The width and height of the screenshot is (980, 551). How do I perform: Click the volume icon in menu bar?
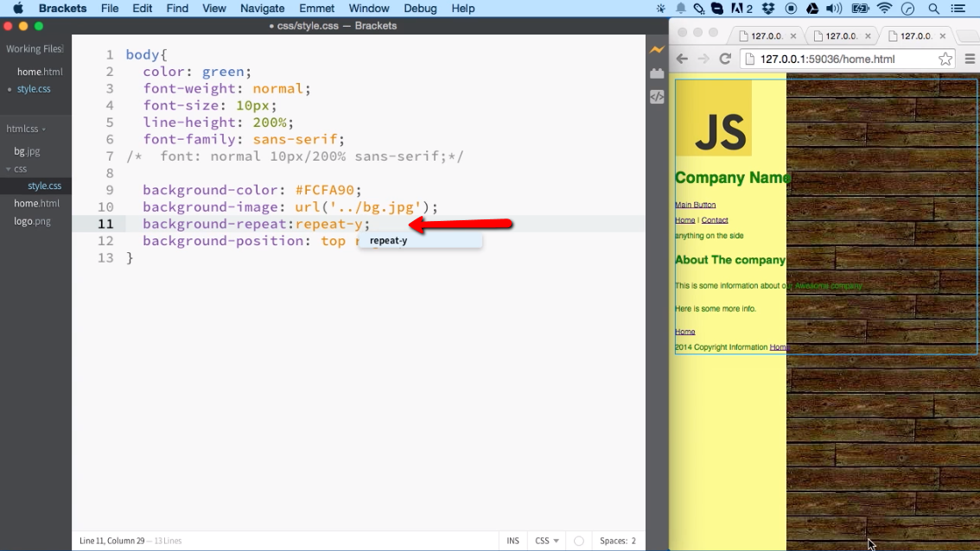click(833, 8)
